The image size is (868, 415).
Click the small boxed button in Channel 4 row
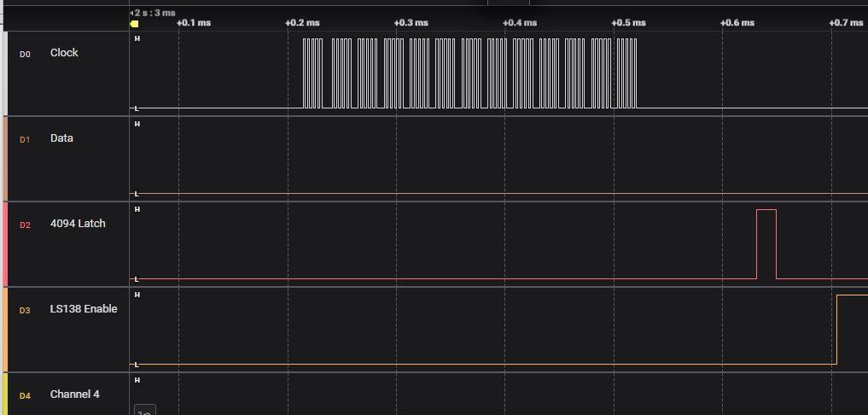pyautogui.click(x=145, y=410)
